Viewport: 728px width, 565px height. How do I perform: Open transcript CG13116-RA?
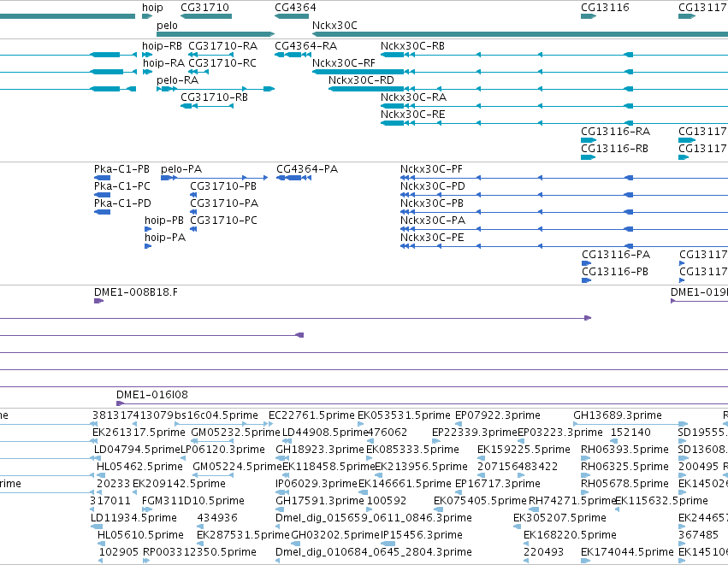(616, 132)
